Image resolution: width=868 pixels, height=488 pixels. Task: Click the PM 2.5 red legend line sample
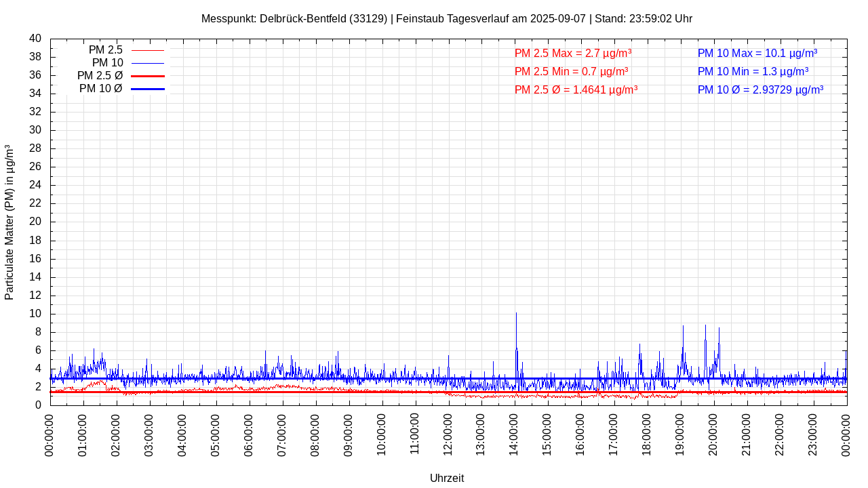pos(147,50)
